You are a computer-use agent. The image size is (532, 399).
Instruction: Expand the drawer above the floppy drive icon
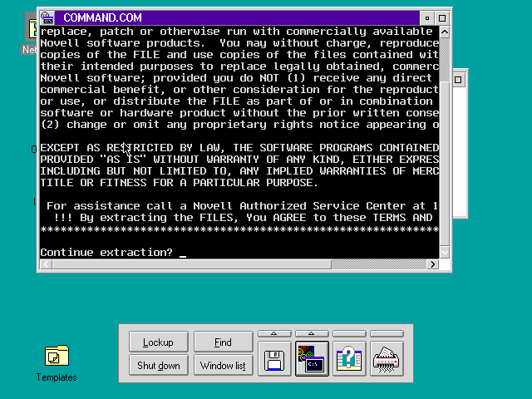[274, 334]
